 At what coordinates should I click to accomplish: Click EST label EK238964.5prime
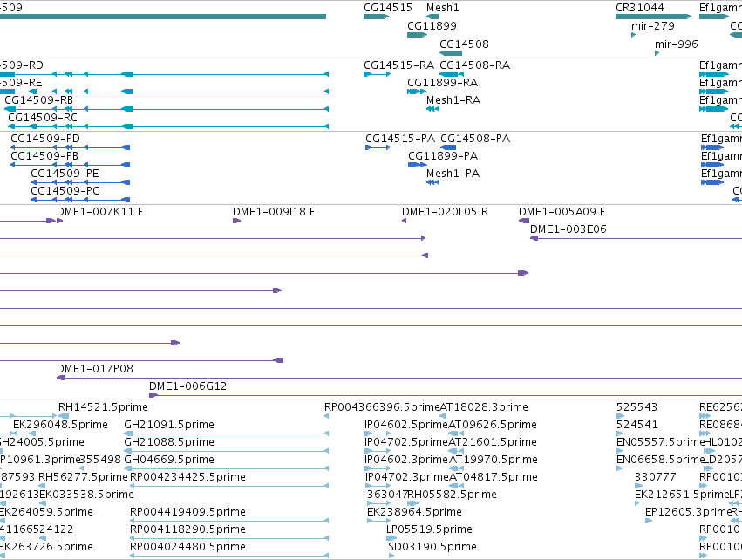click(414, 512)
